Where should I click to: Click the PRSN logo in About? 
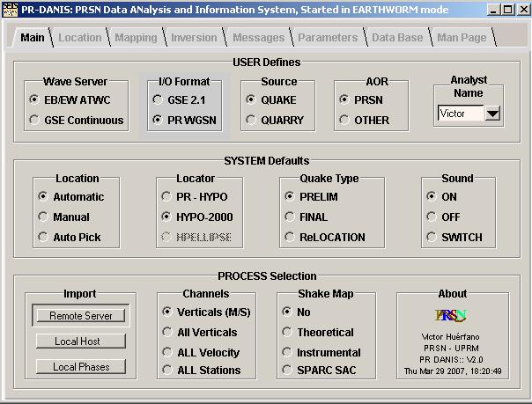[x=451, y=315]
